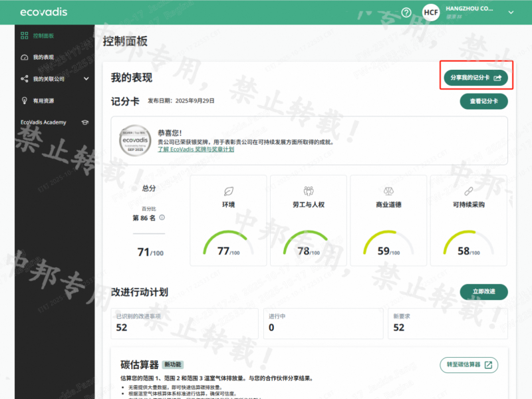Click the help question mark icon
Image resolution: width=532 pixels, height=399 pixels.
tap(406, 12)
